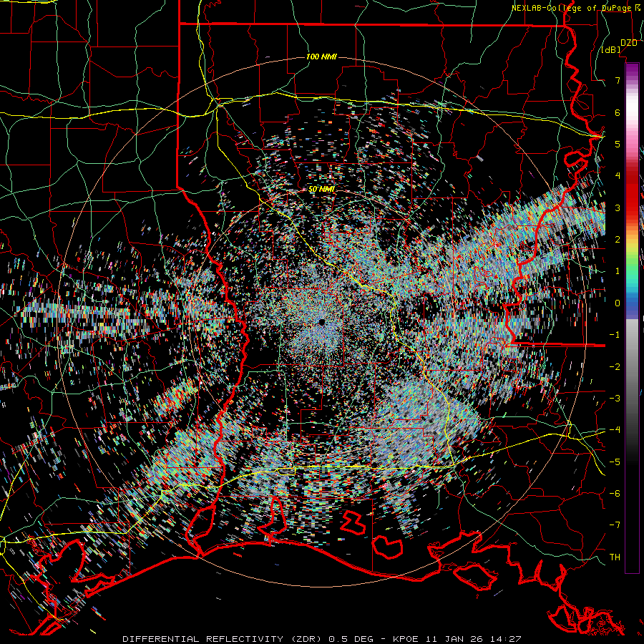Select the "7" value on the scale

[x=618, y=80]
